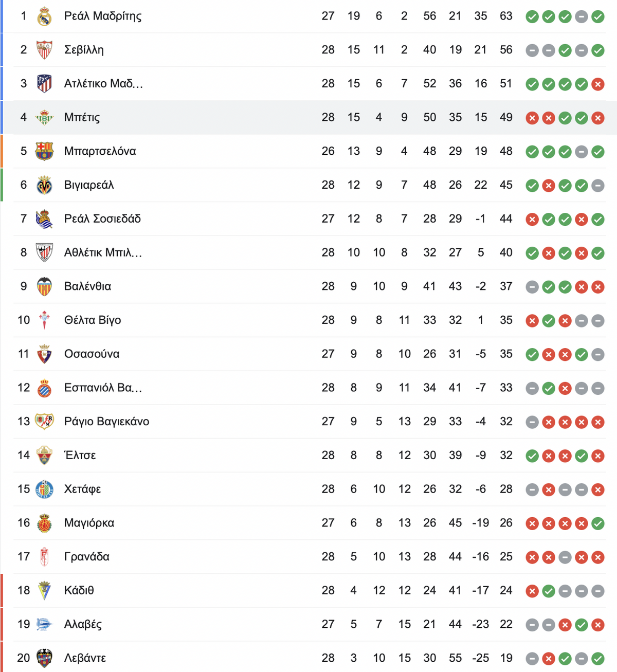Click the Θέλτα Βίγο team name
This screenshot has height=672, width=617.
[93, 320]
